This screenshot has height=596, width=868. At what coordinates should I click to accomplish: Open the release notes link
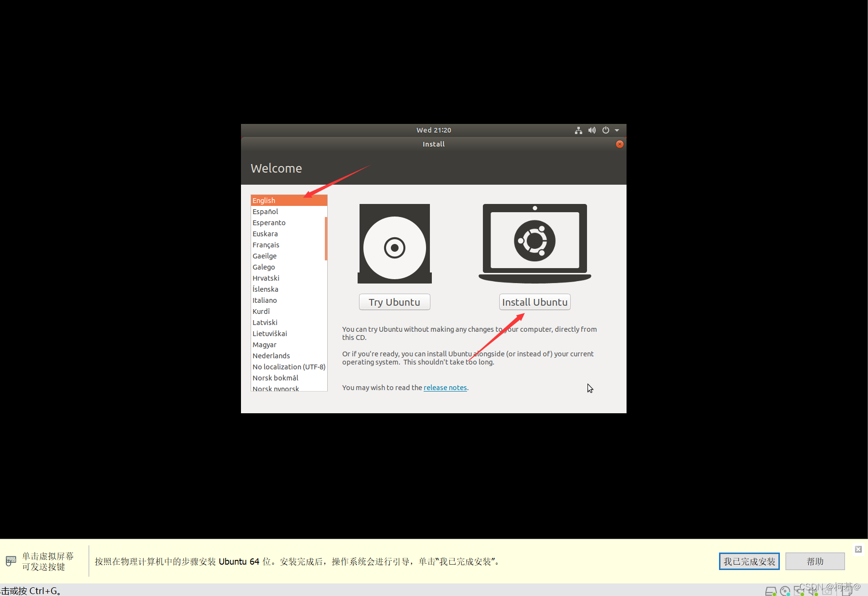tap(445, 388)
